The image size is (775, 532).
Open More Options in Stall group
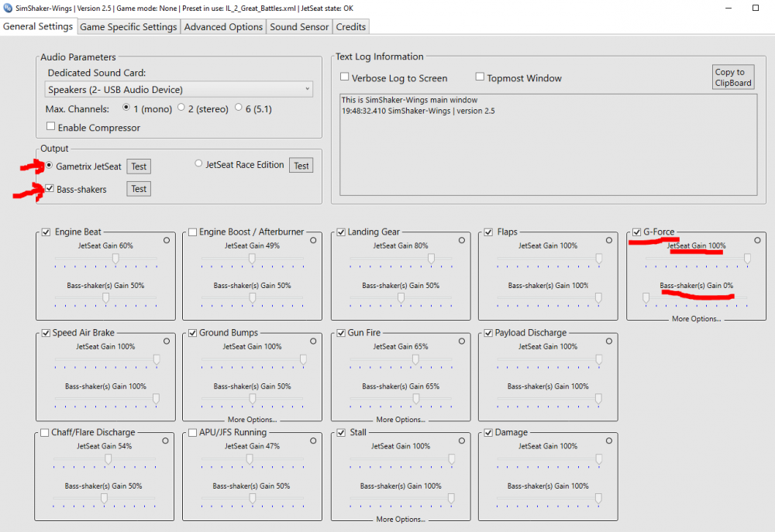point(401,519)
